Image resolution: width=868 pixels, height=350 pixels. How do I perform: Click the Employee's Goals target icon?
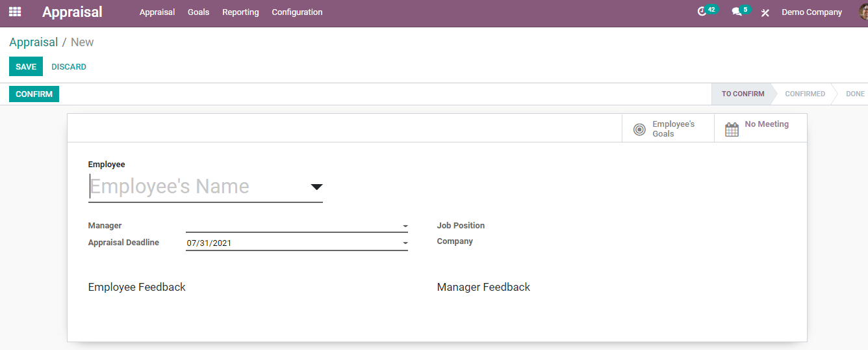pyautogui.click(x=639, y=129)
